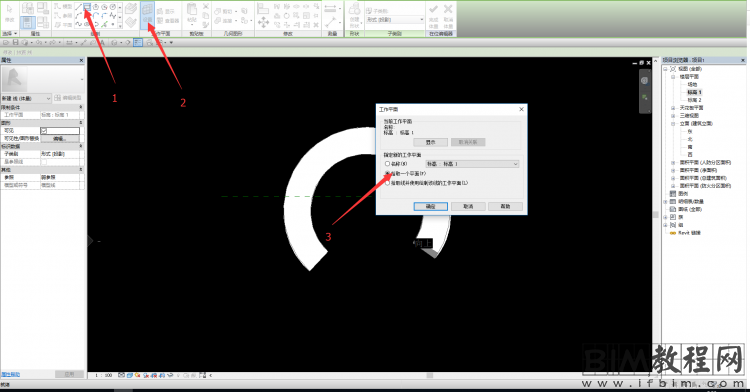This screenshot has width=750, height=392.
Task: Select the Rectangle draw tool
Action: 87,7
